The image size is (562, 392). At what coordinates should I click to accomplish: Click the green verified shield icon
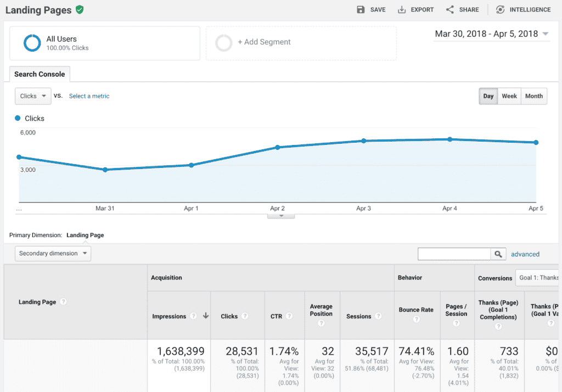click(80, 10)
